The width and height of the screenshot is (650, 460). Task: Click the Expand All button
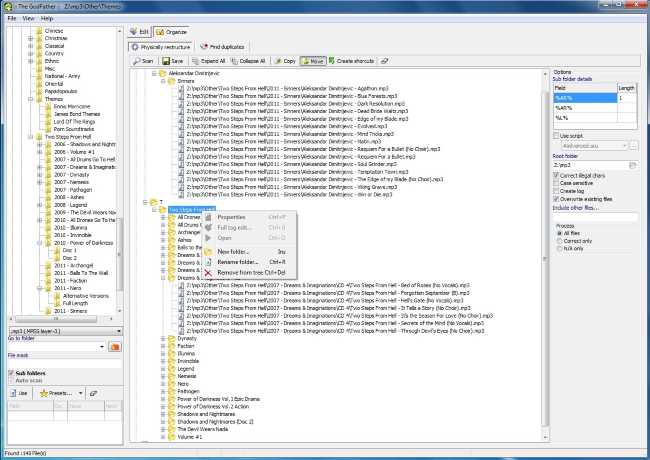(208, 61)
